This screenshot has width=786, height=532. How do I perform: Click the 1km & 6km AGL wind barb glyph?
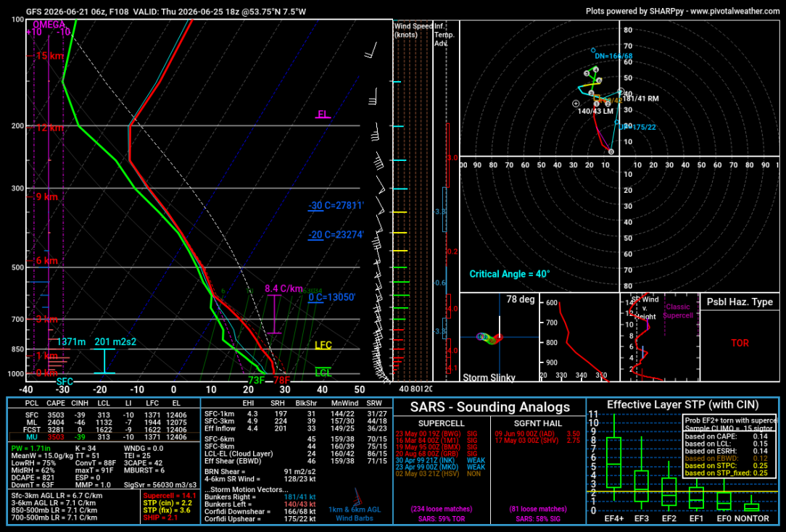coord(357,496)
